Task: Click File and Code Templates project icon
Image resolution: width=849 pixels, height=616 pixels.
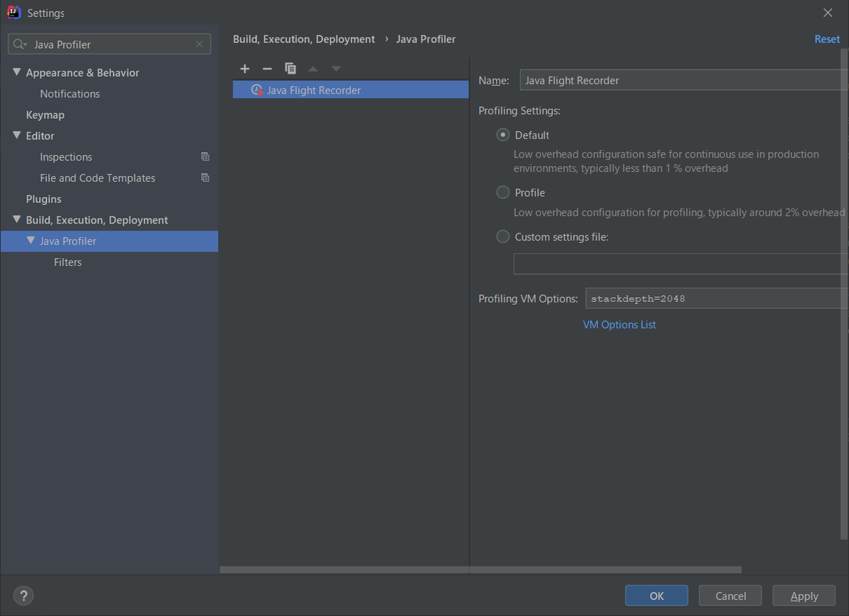Action: pos(205,178)
